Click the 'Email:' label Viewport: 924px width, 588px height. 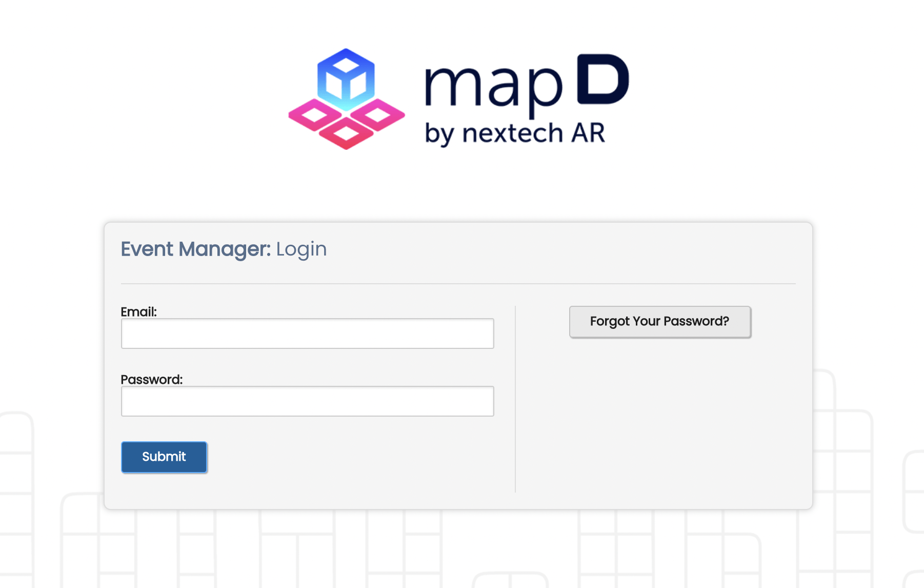point(138,312)
